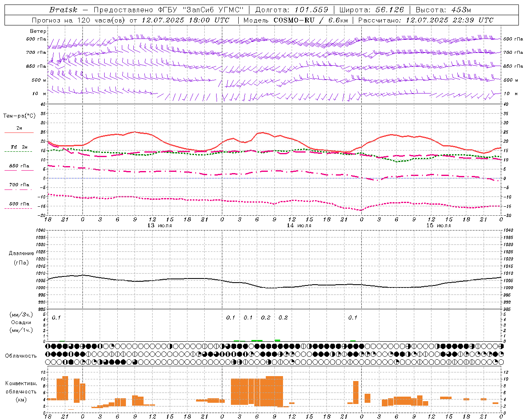Click the 14 июля date label
525x420 pixels.
coord(299,225)
